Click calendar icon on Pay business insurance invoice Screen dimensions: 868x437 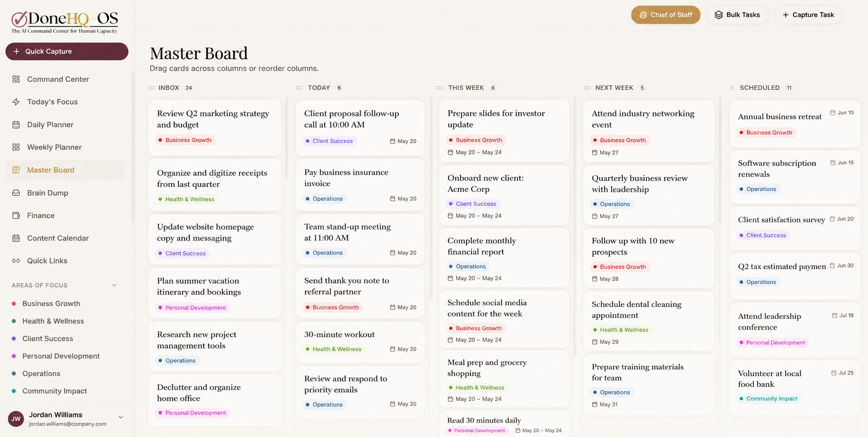click(x=392, y=199)
